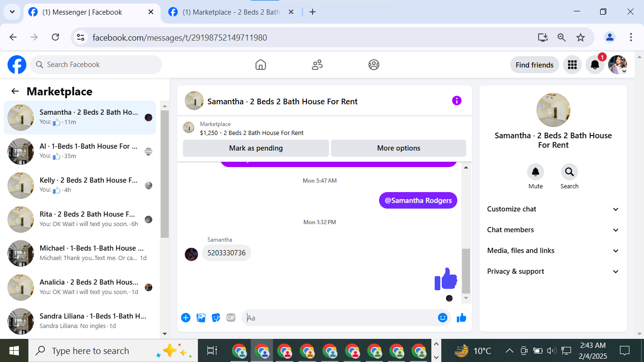Open the browser zoom magnifier icon

coord(561,37)
